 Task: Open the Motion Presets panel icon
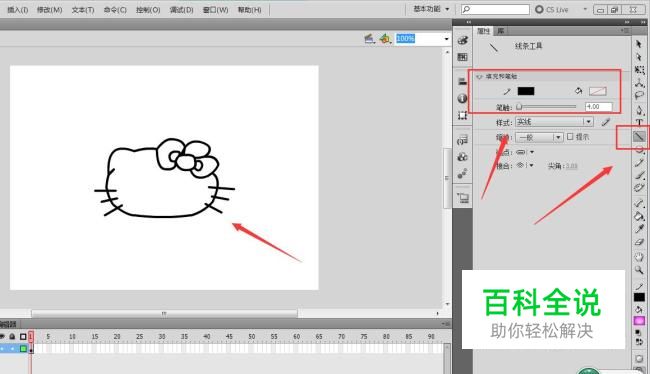click(463, 173)
